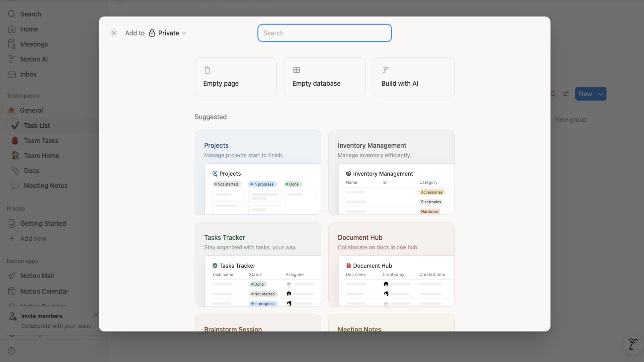Select the Build with AI card

click(413, 77)
